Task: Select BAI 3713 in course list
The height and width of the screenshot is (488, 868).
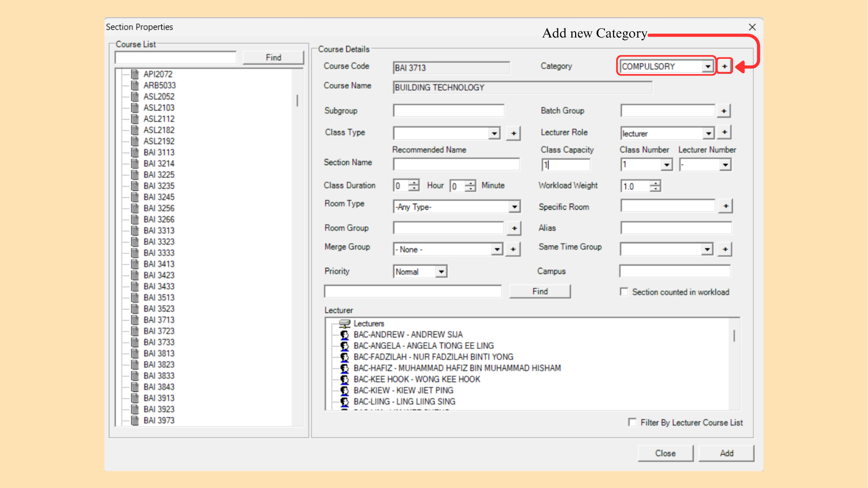Action: click(159, 320)
